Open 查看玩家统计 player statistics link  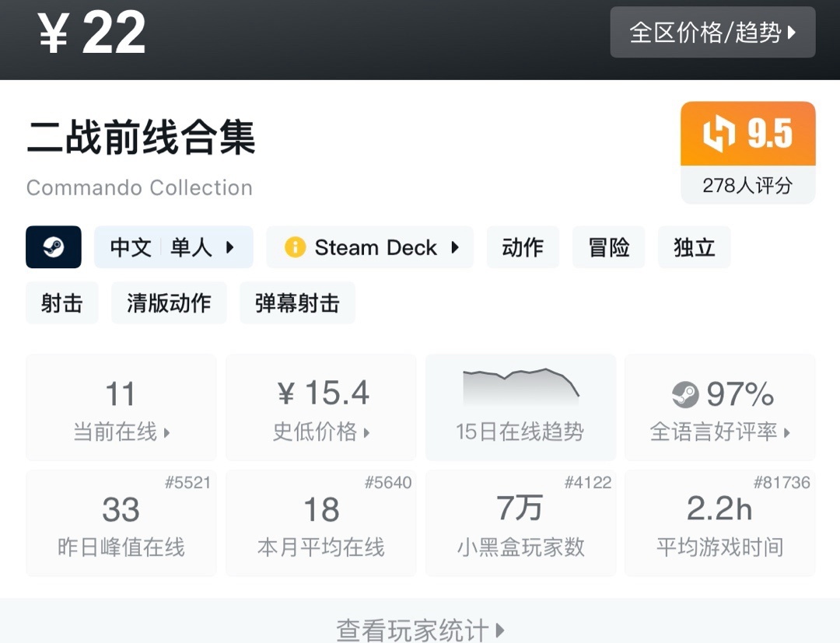tap(420, 629)
